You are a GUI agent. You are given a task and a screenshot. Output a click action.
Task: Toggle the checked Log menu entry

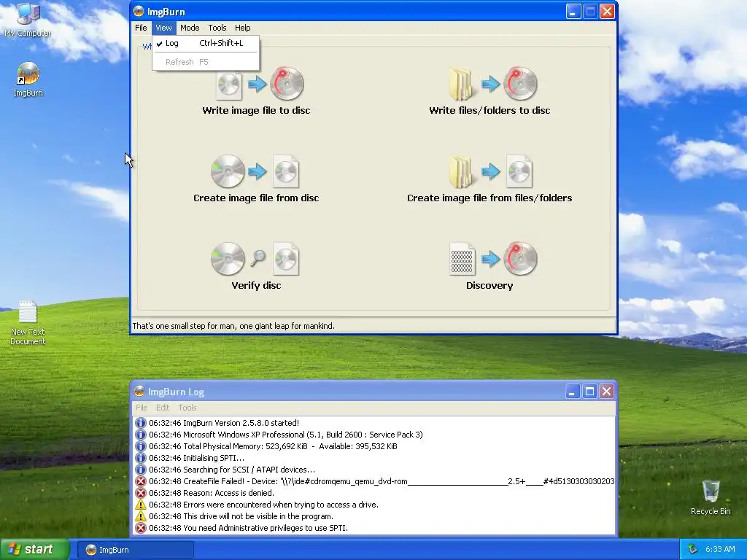click(x=206, y=43)
